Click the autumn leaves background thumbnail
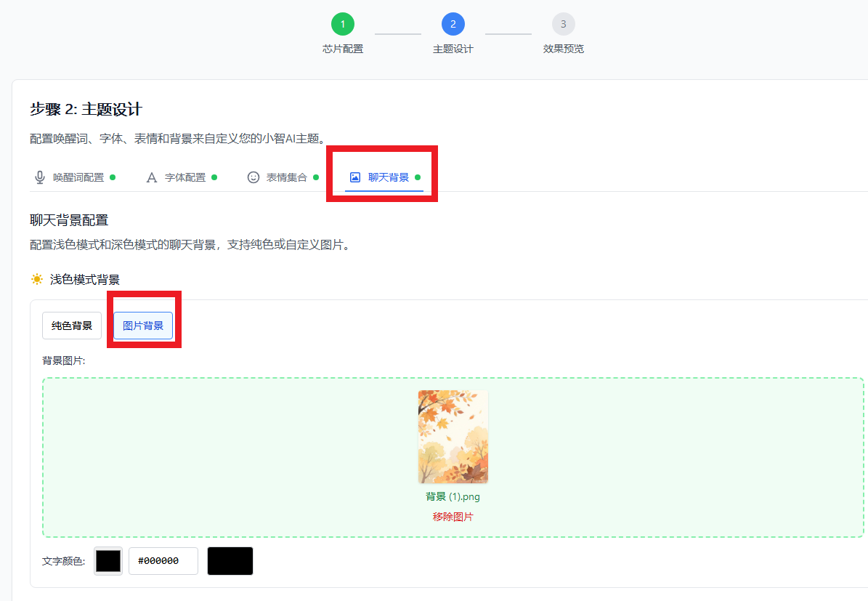Image resolution: width=868 pixels, height=601 pixels. [x=453, y=437]
